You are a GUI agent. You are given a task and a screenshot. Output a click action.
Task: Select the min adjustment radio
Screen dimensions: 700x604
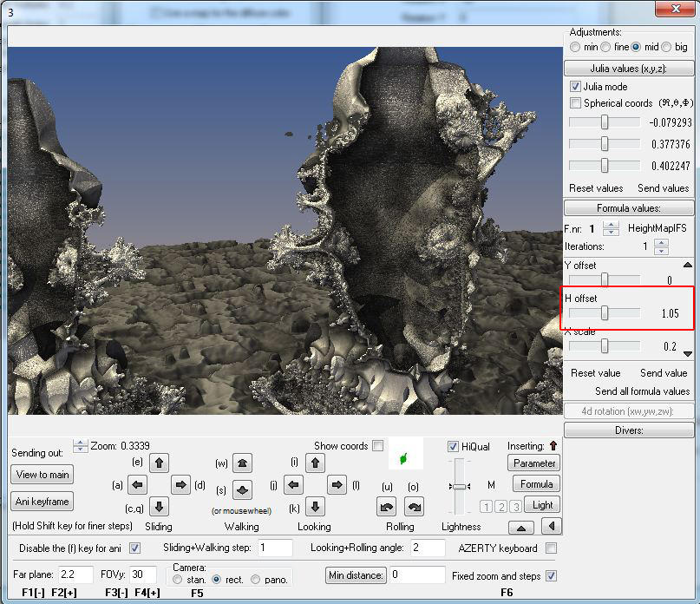click(575, 47)
